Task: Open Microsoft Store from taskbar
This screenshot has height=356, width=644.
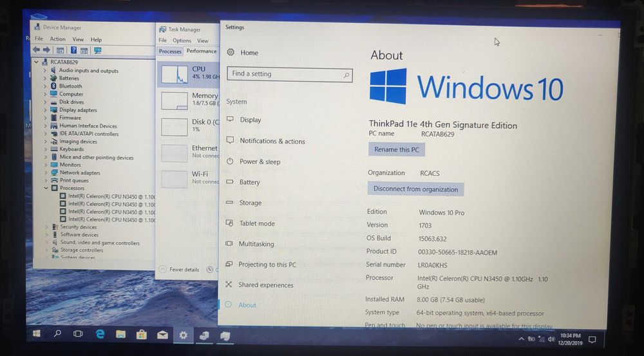Action: [142, 335]
